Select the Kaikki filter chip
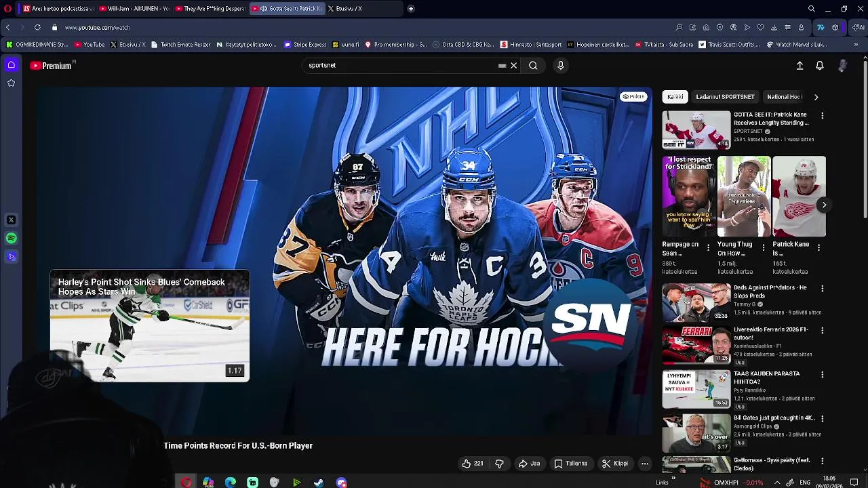Viewport: 868px width, 488px height. pyautogui.click(x=675, y=97)
